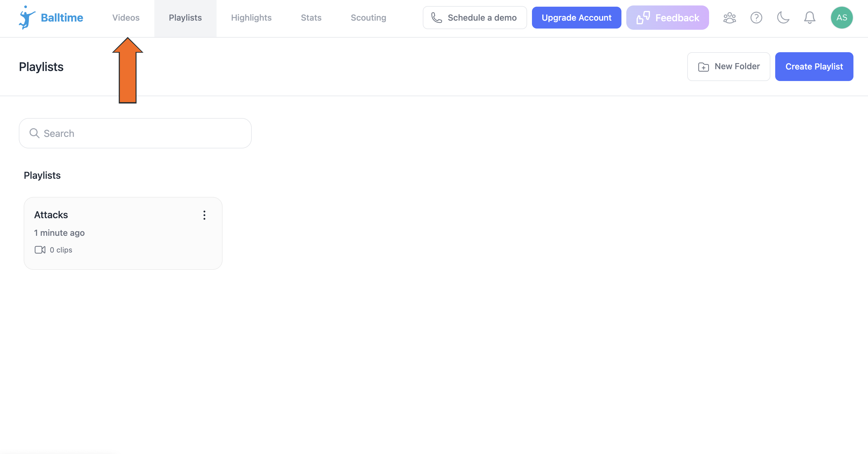Image resolution: width=868 pixels, height=454 pixels.
Task: Open notifications bell icon
Action: (809, 18)
